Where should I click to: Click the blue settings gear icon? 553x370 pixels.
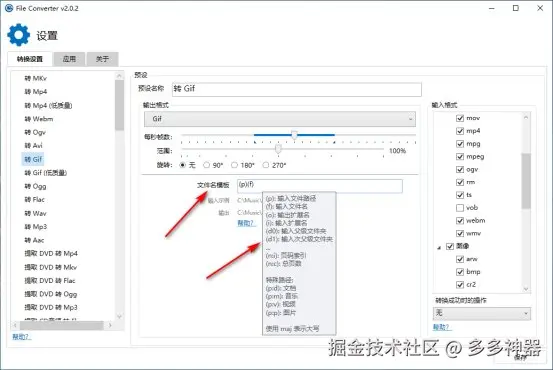point(19,35)
